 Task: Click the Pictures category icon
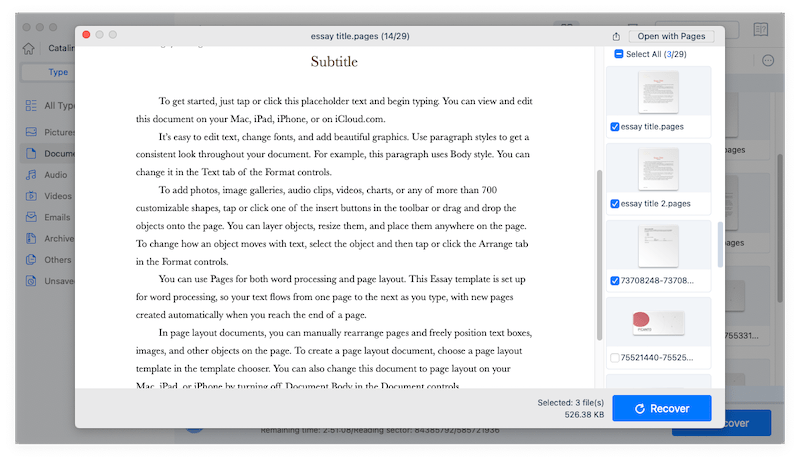tap(31, 132)
